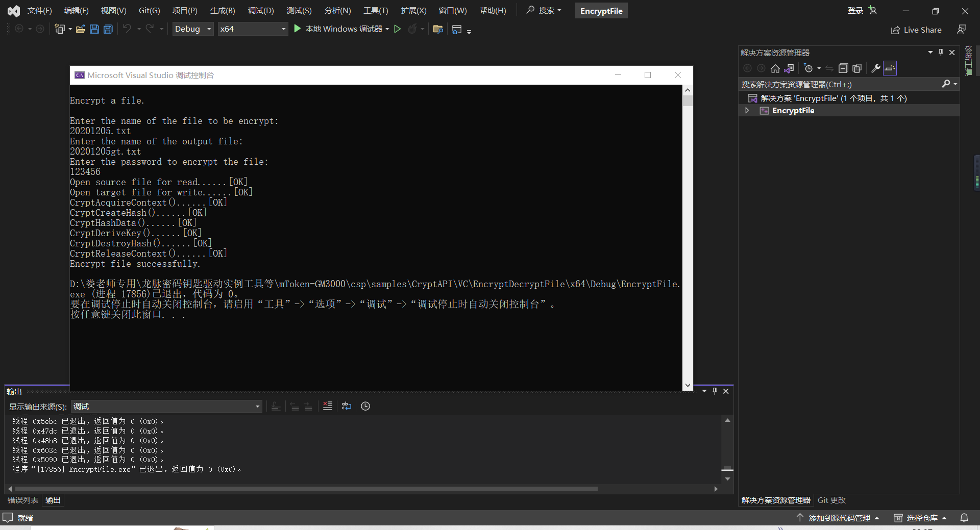Click the Solution Explorer search magnifier

(x=946, y=84)
